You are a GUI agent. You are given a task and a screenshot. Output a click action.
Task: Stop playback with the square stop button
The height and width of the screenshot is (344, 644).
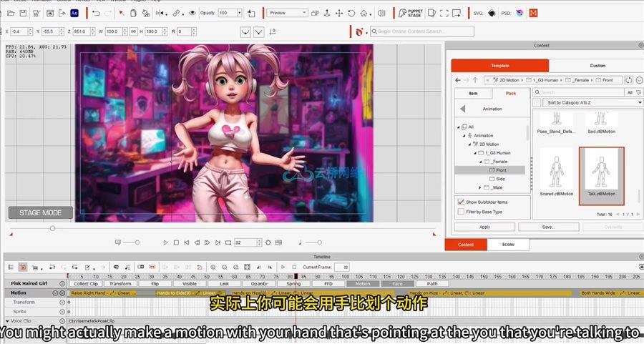click(176, 242)
